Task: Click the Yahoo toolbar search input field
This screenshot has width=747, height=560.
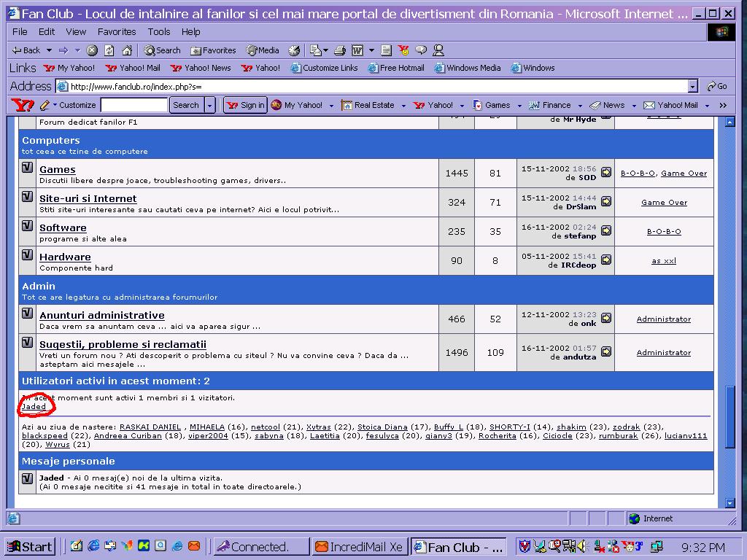Action: click(x=134, y=105)
